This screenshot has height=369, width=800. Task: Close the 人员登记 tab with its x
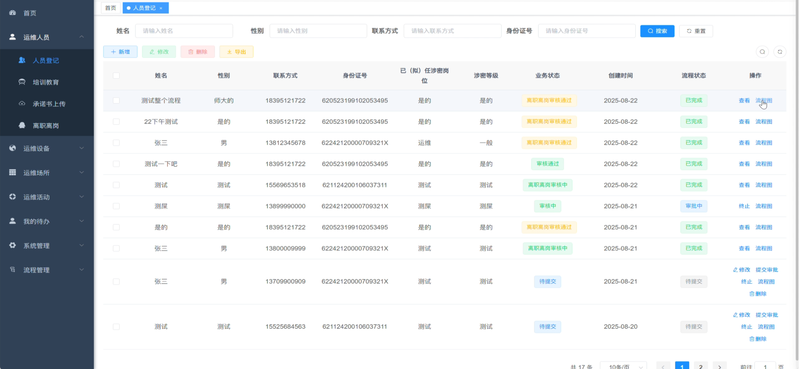[x=161, y=8]
